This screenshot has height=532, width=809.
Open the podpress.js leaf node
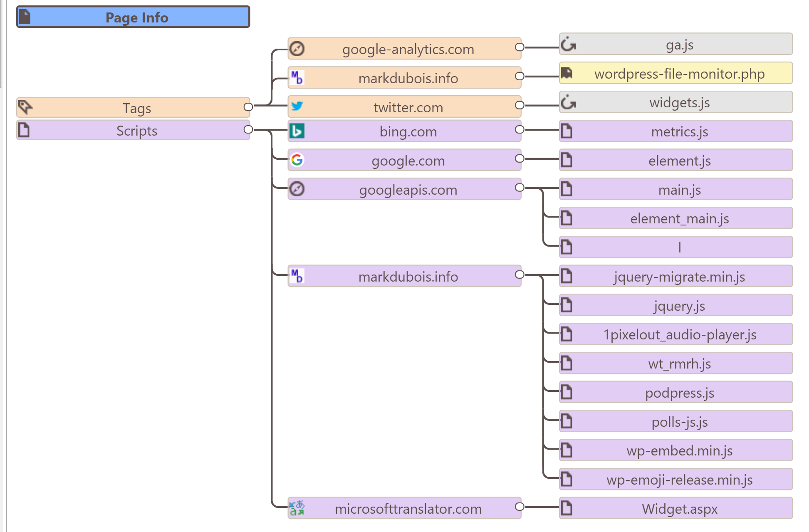point(676,392)
